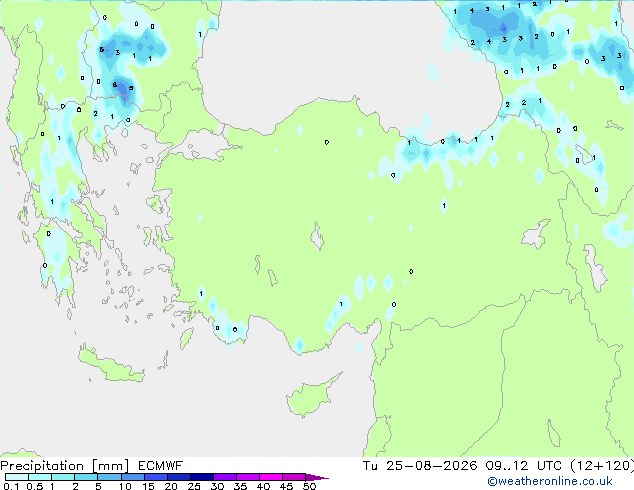Click the 'Precipitation [mm]' title text
The height and width of the screenshot is (490, 634).
[64, 466]
